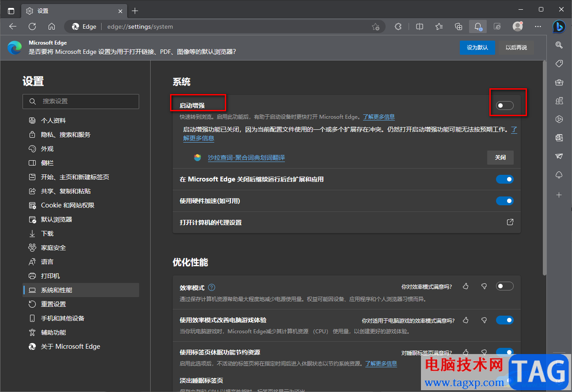Open 了解更多信息 link under 启动增强
The height and width of the screenshot is (392, 572).
[x=379, y=117]
